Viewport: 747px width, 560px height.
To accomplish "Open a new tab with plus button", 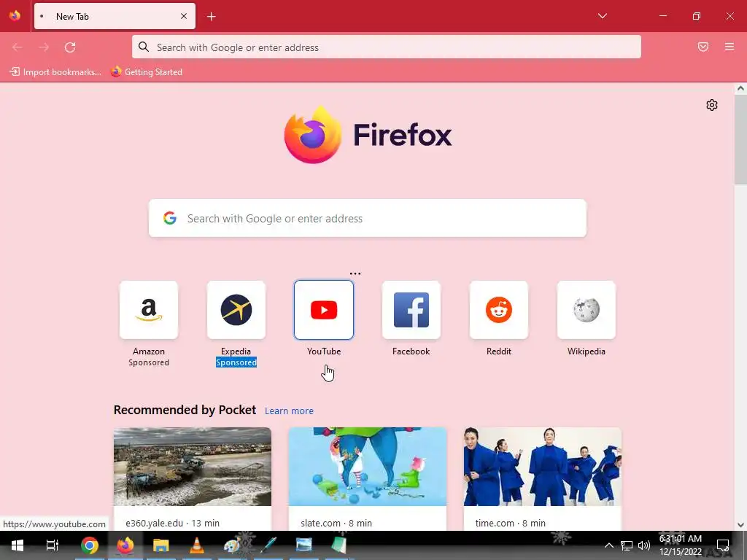I will 212,17.
